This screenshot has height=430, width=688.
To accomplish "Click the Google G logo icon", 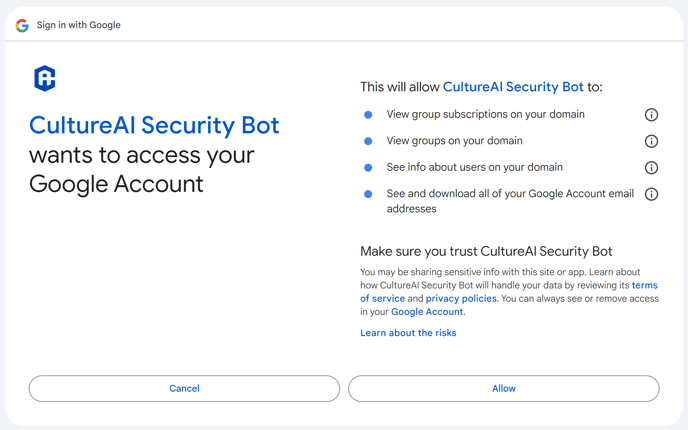I will click(22, 25).
